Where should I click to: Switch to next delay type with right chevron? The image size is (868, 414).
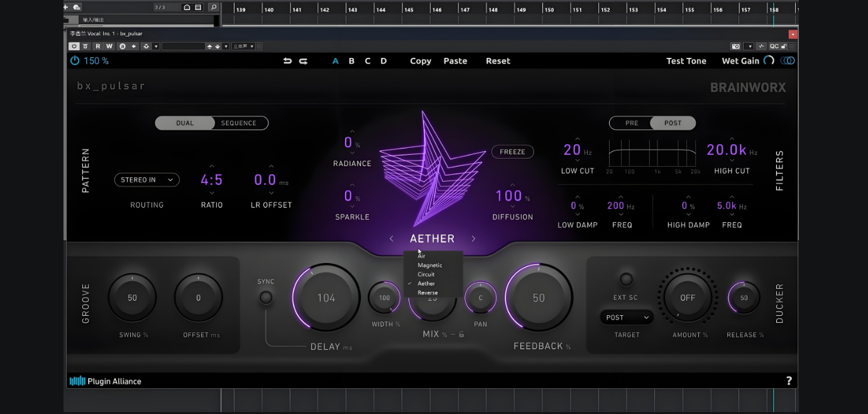tap(473, 239)
